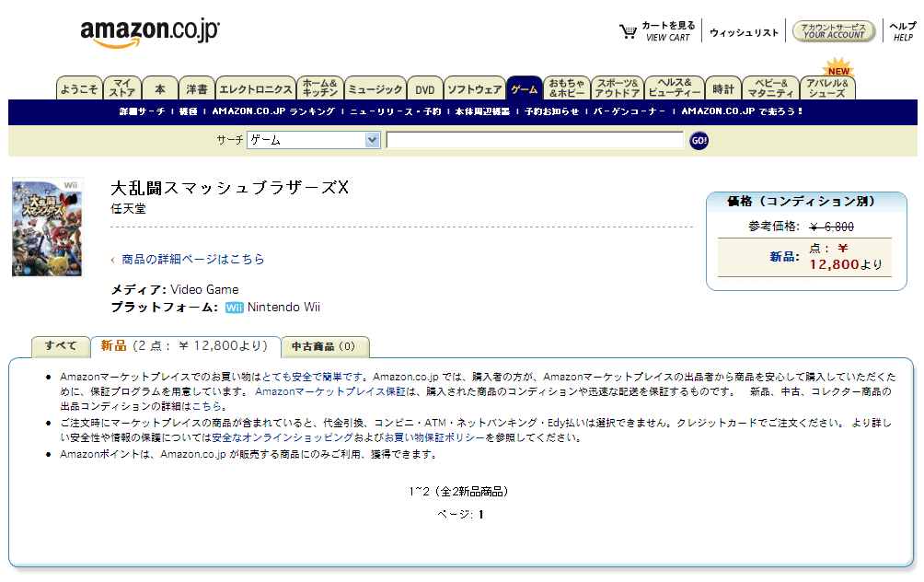Select the 新品 offers tab

(x=185, y=346)
